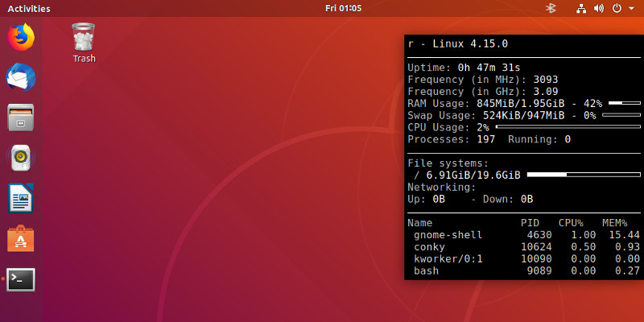The height and width of the screenshot is (322, 644).
Task: Click the MEM% column header
Action: tap(615, 223)
